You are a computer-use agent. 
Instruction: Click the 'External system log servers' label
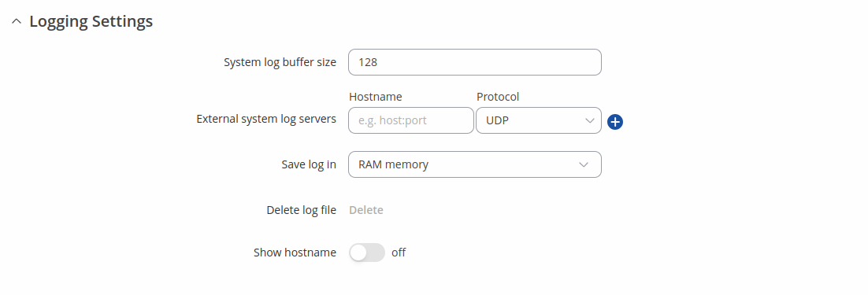coord(266,119)
